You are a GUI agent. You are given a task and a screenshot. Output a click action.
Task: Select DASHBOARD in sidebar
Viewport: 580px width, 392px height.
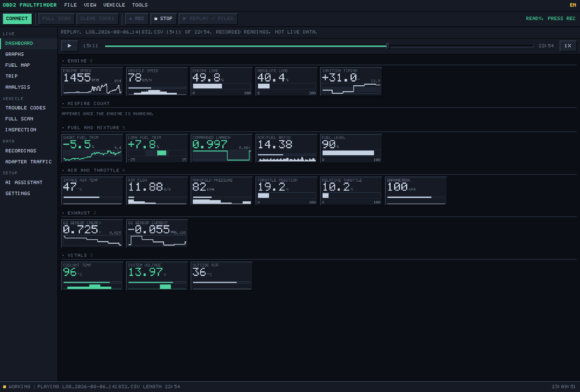tap(29, 43)
